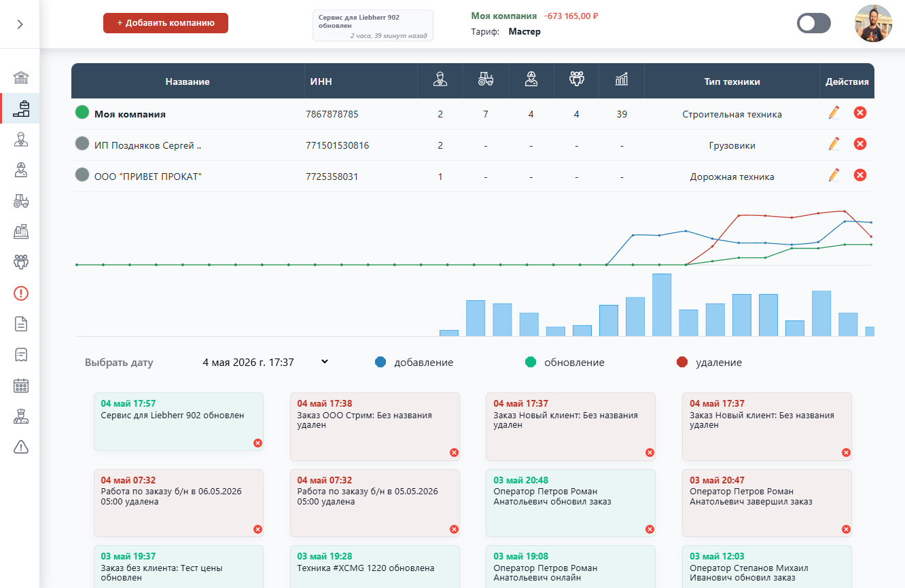Click the value 39 in Моя компания row

622,114
